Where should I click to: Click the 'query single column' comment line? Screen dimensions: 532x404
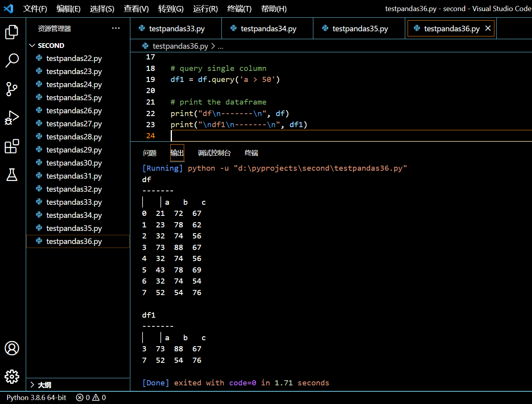[219, 69]
